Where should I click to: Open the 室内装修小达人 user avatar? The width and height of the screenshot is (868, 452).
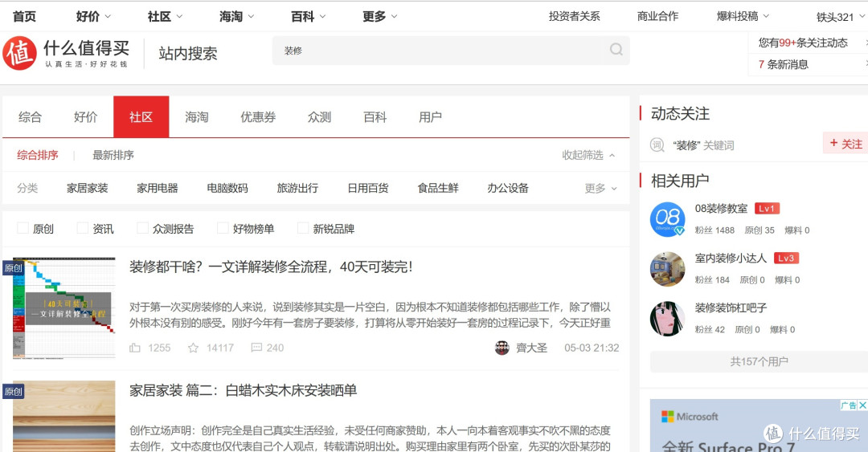[x=667, y=269]
